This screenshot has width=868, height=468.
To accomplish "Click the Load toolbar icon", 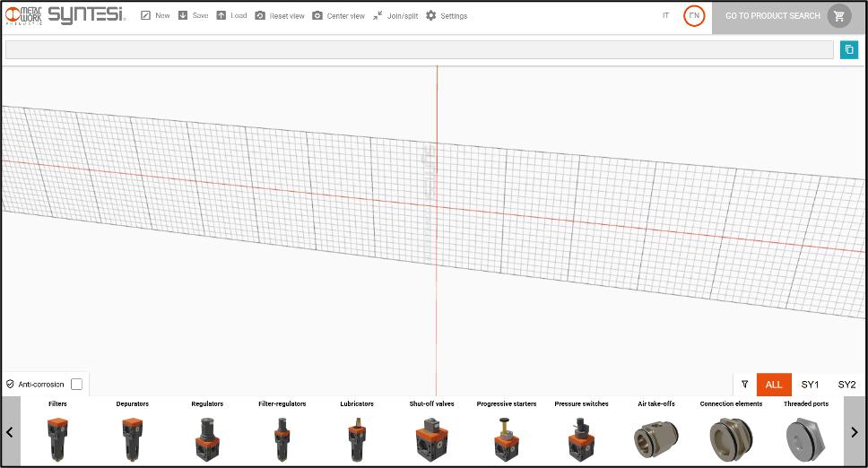I will [221, 16].
